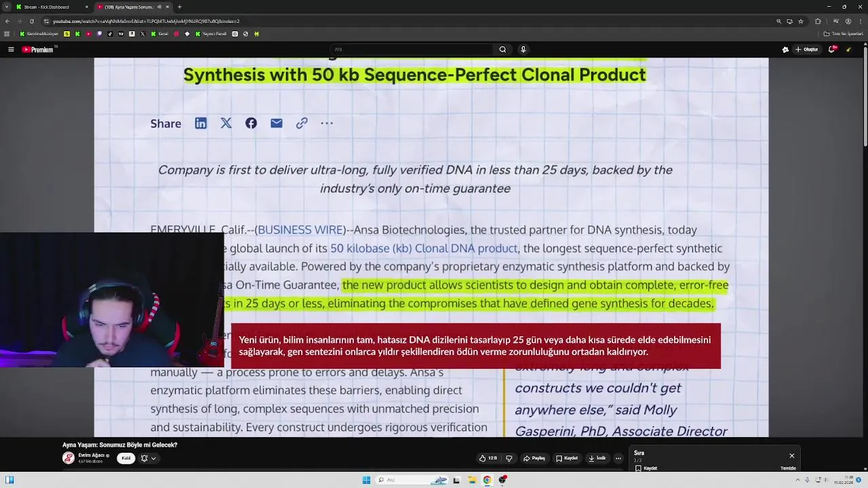Image resolution: width=868 pixels, height=488 pixels.
Task: Mute the YouTube tab audio icon
Action: pos(159,7)
